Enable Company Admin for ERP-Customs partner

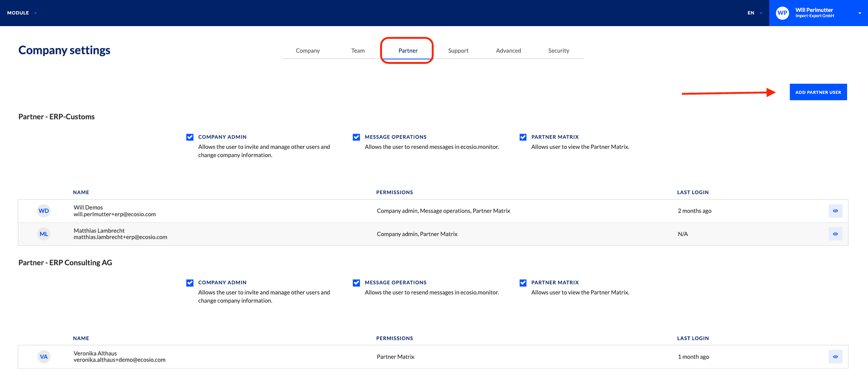pyautogui.click(x=190, y=137)
